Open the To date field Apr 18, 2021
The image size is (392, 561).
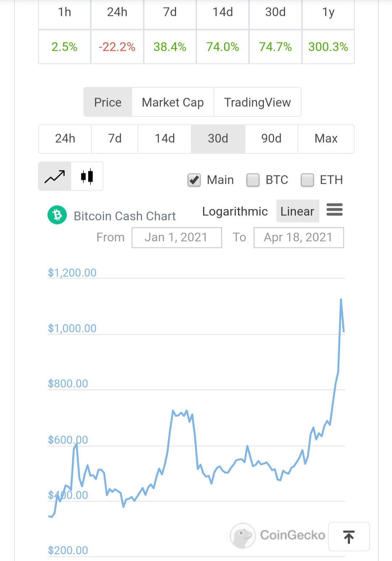pos(299,238)
